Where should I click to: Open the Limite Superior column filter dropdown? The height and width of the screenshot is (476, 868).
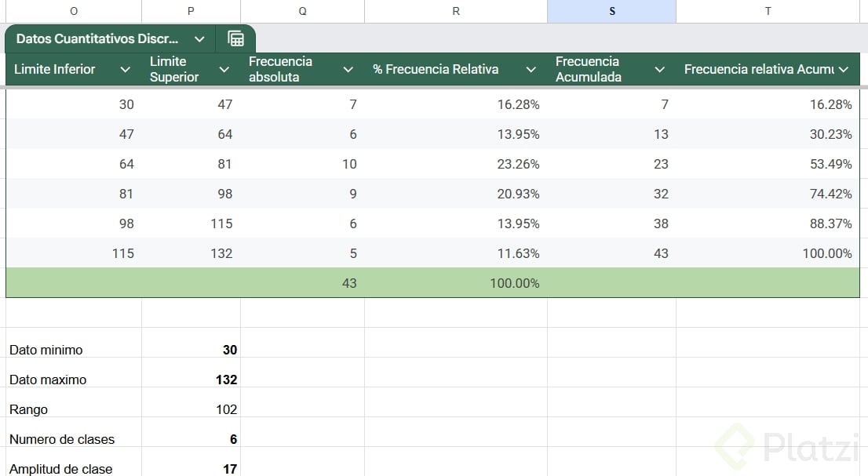224,70
